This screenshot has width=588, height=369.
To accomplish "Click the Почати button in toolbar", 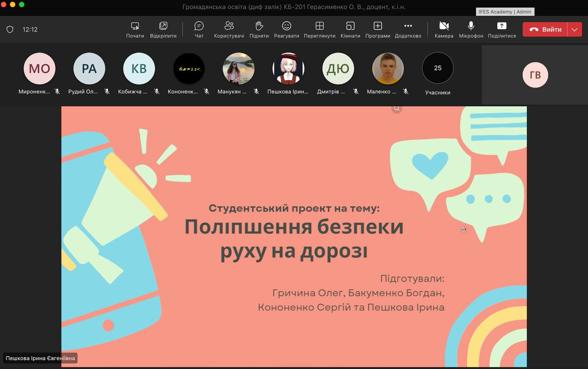I will 135,29.
